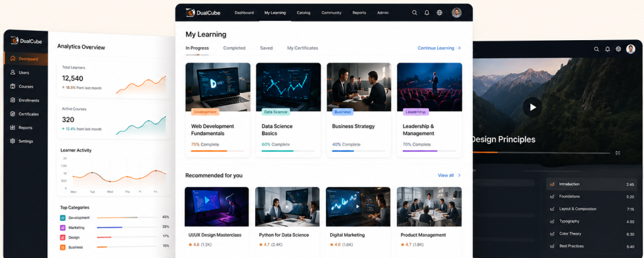Open notifications bell in video player window

pos(608,49)
